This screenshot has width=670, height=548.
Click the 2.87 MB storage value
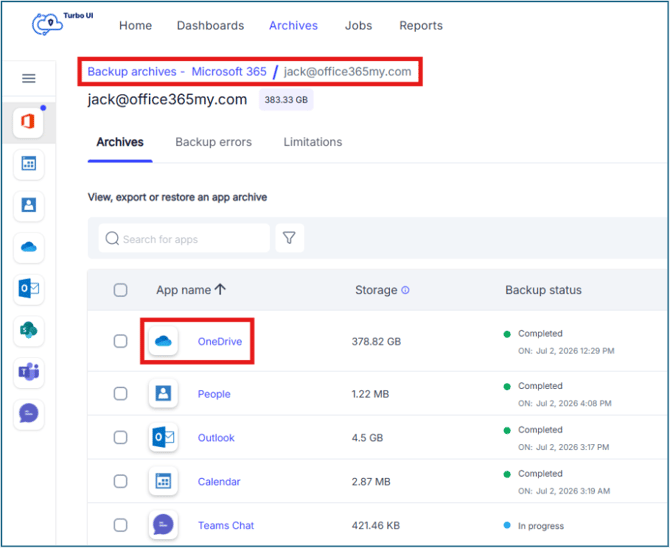point(371,482)
